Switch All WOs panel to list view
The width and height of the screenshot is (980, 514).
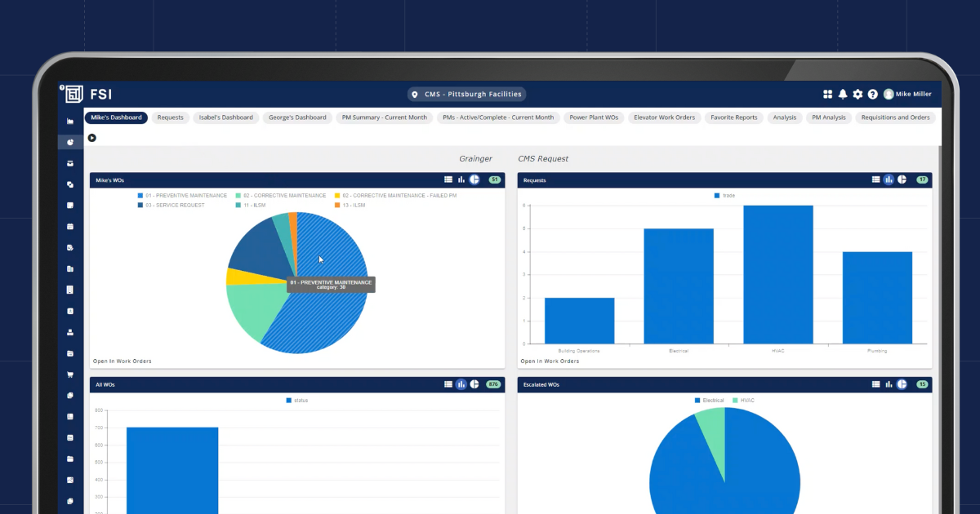point(448,384)
